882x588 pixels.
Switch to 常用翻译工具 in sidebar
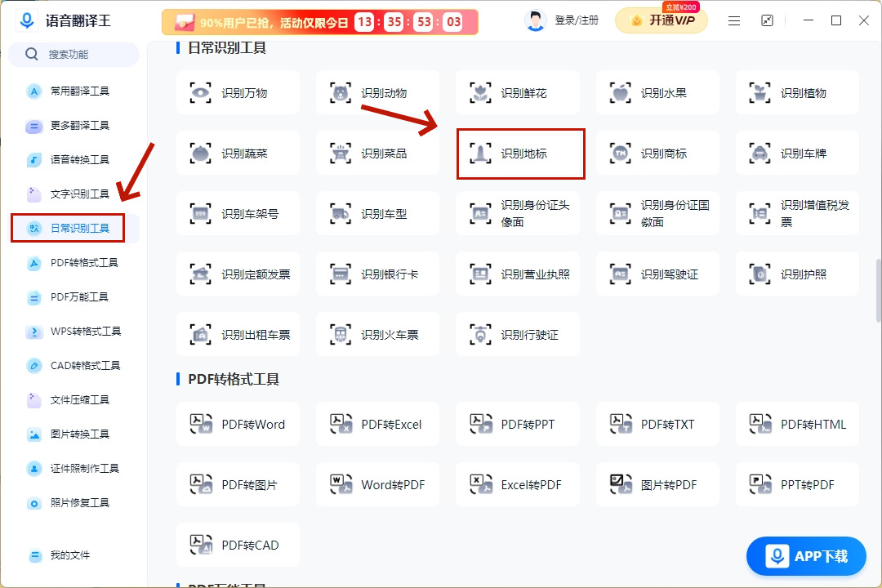[x=73, y=91]
